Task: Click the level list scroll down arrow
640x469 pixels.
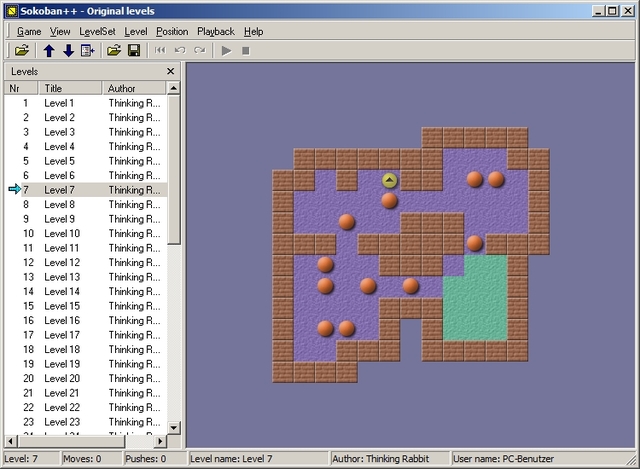Action: pos(174,428)
